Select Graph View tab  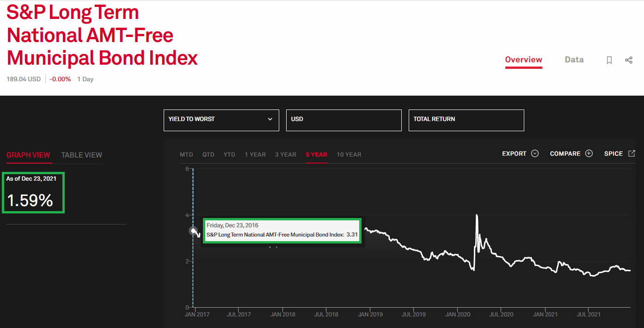pyautogui.click(x=28, y=155)
